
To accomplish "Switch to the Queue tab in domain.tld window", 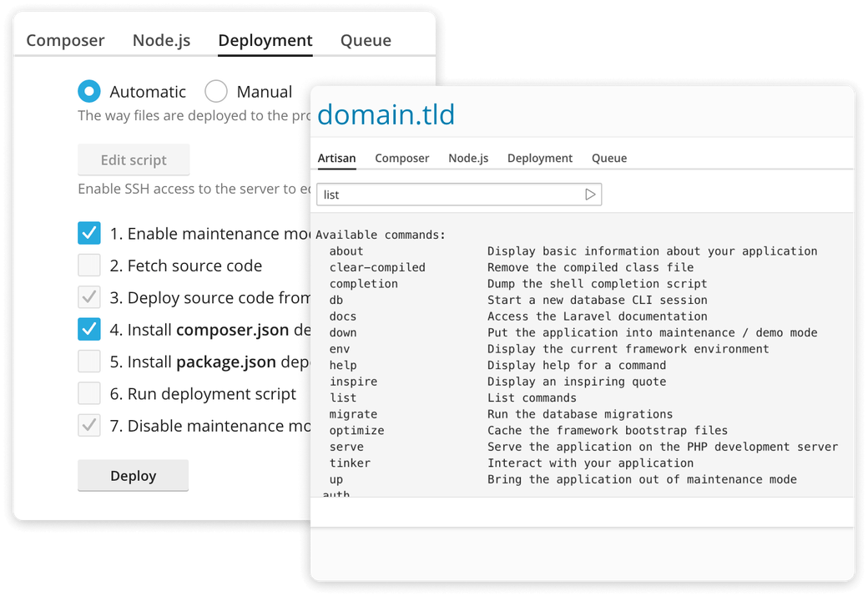I will click(x=608, y=158).
